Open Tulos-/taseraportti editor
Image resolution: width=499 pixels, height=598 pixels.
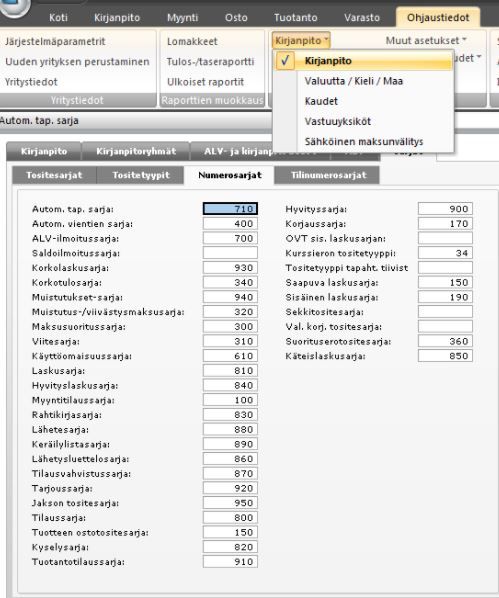[210, 61]
